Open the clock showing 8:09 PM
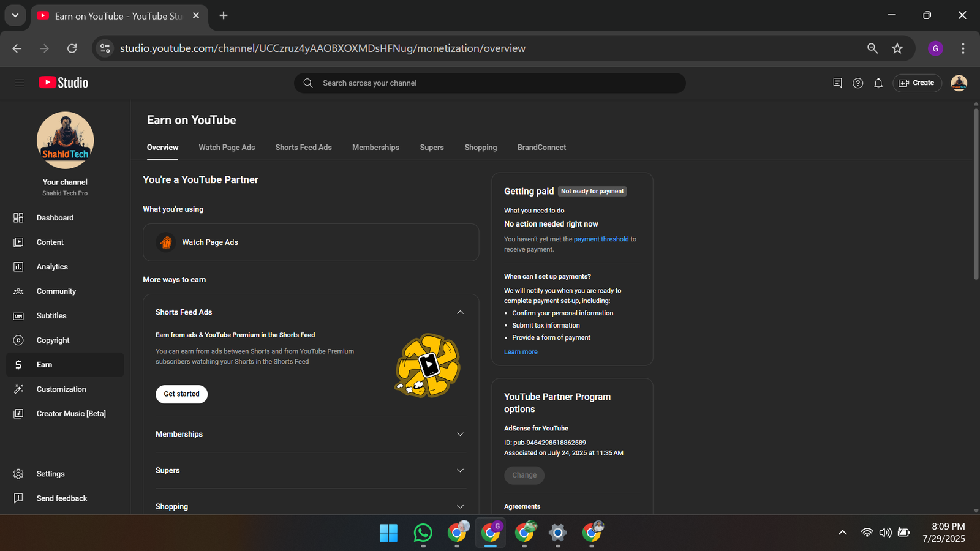The image size is (980, 551). pyautogui.click(x=944, y=533)
